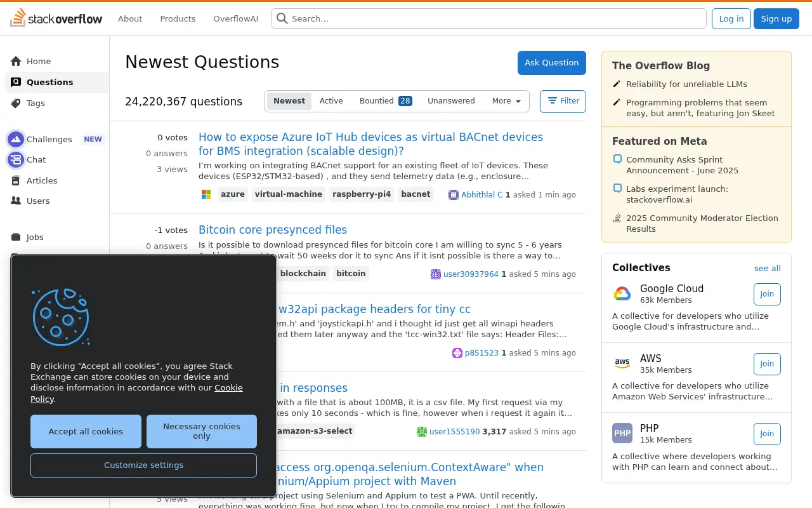Expand the More sorting dropdown

[x=506, y=101]
